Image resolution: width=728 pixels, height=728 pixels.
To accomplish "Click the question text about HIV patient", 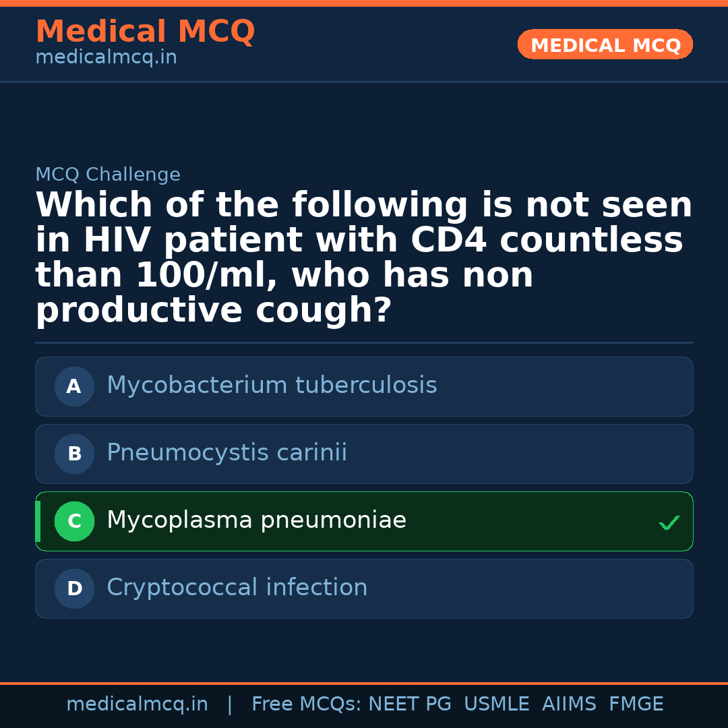I will click(364, 258).
